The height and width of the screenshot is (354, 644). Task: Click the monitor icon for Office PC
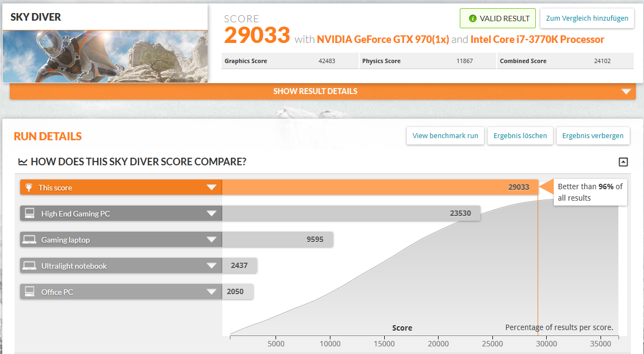[29, 291]
